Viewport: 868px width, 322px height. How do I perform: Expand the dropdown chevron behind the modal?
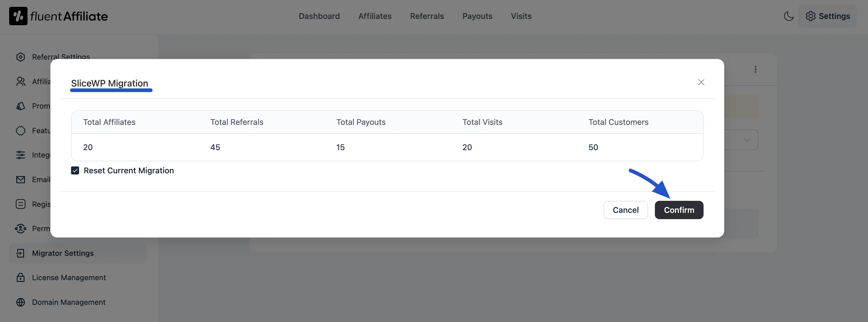747,140
